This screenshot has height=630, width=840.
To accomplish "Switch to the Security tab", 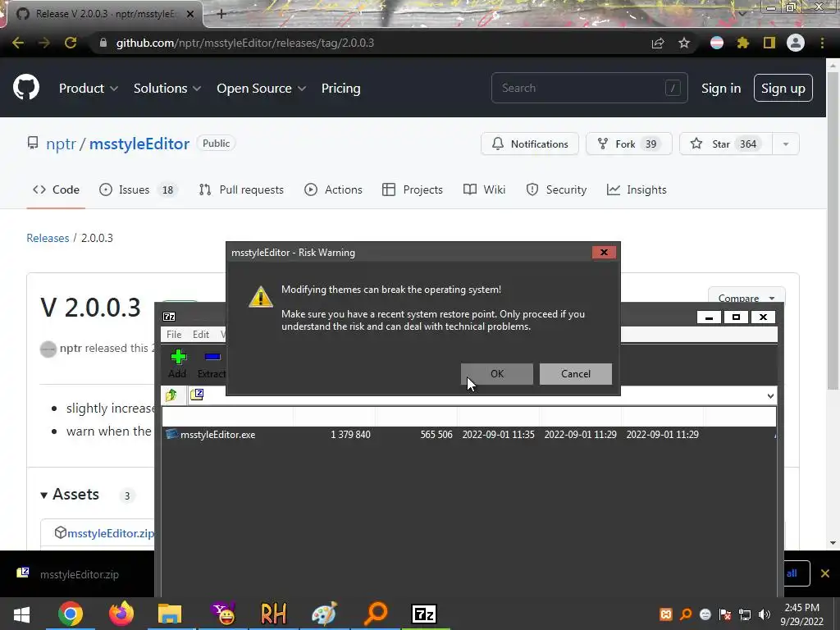I will [556, 189].
